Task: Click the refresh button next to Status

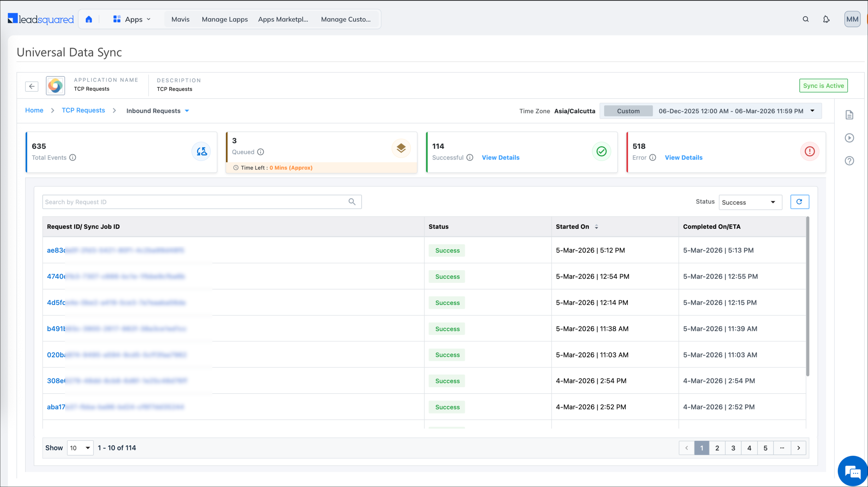Action: 800,202
